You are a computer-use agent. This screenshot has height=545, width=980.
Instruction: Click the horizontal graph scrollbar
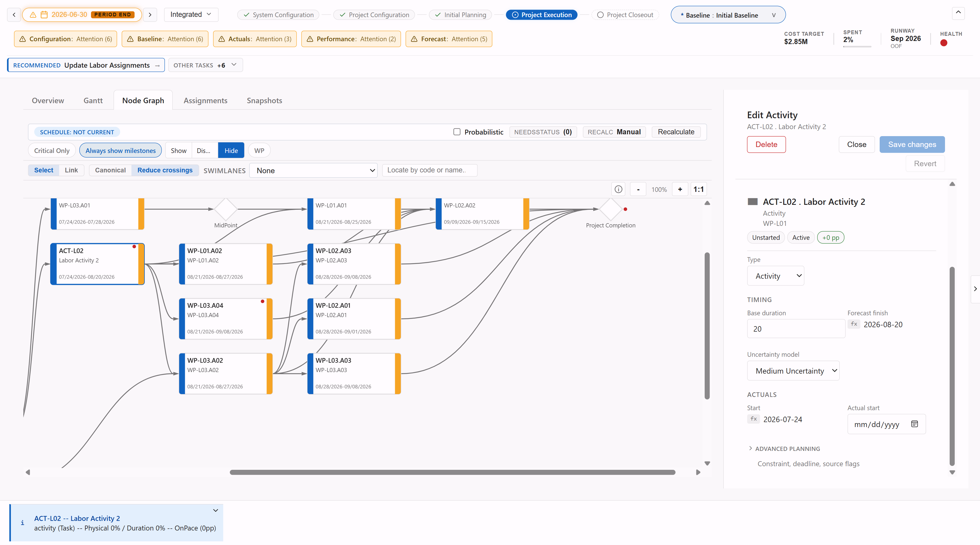pyautogui.click(x=452, y=472)
